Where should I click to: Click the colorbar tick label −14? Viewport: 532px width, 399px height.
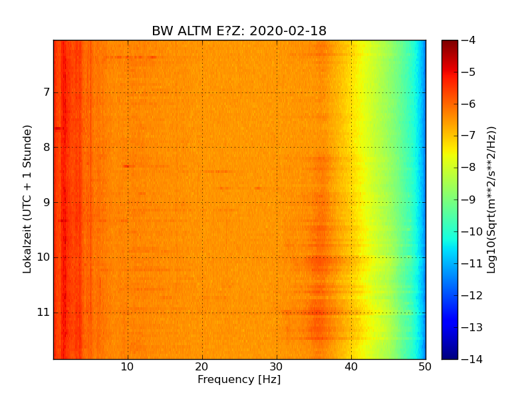click(x=472, y=359)
